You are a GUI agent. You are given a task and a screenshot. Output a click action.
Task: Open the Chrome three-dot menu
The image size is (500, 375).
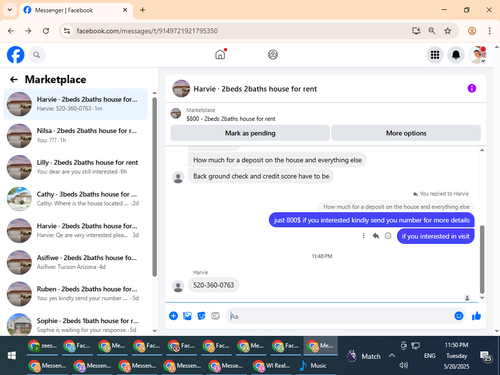[489, 31]
